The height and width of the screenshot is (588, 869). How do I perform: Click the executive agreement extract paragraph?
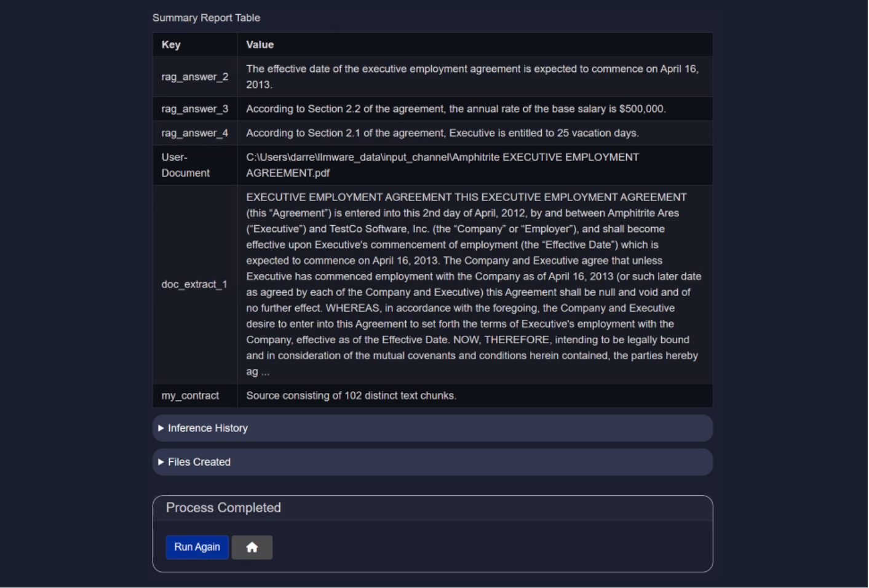[x=474, y=284]
